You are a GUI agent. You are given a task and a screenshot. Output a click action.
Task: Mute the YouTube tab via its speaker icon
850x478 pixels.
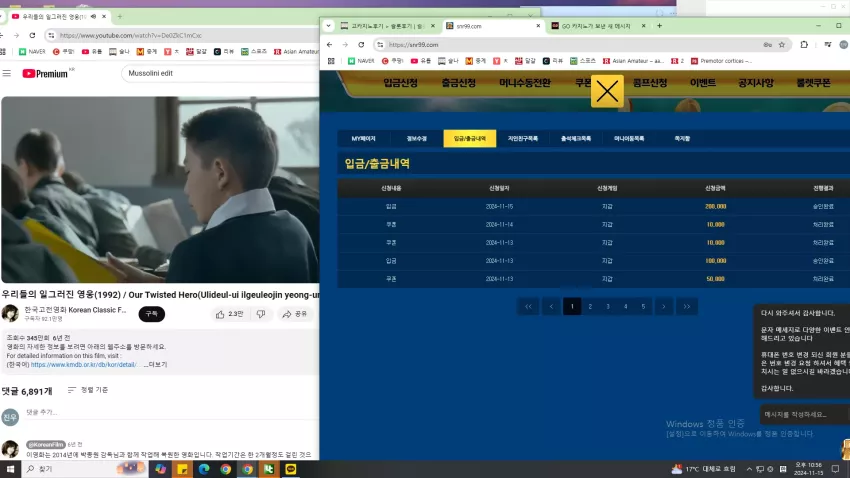(93, 17)
